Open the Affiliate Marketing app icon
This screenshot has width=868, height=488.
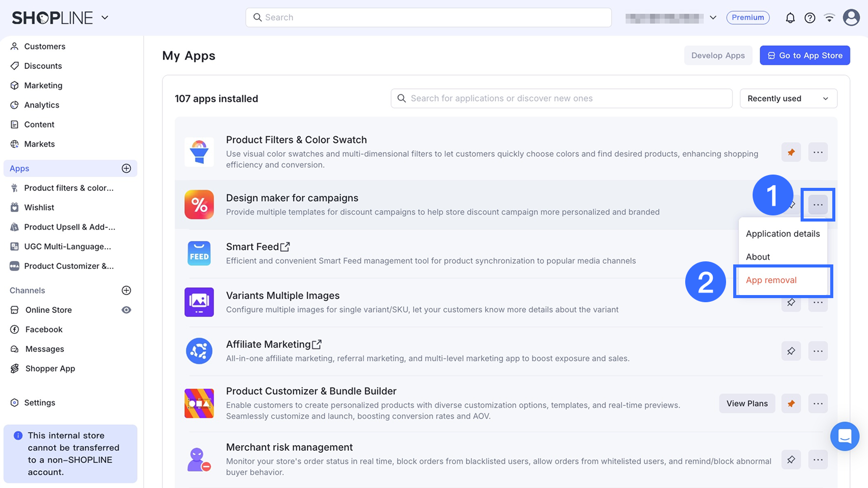[x=199, y=351]
